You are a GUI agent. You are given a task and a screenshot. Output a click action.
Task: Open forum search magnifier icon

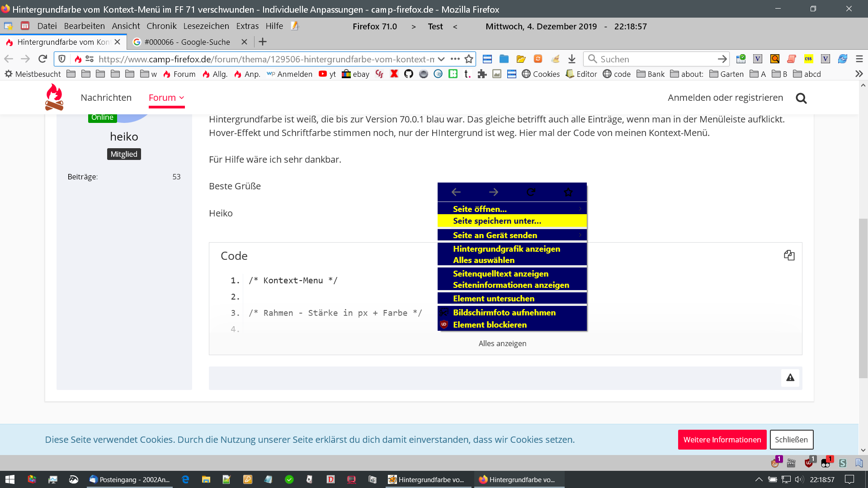pyautogui.click(x=801, y=98)
